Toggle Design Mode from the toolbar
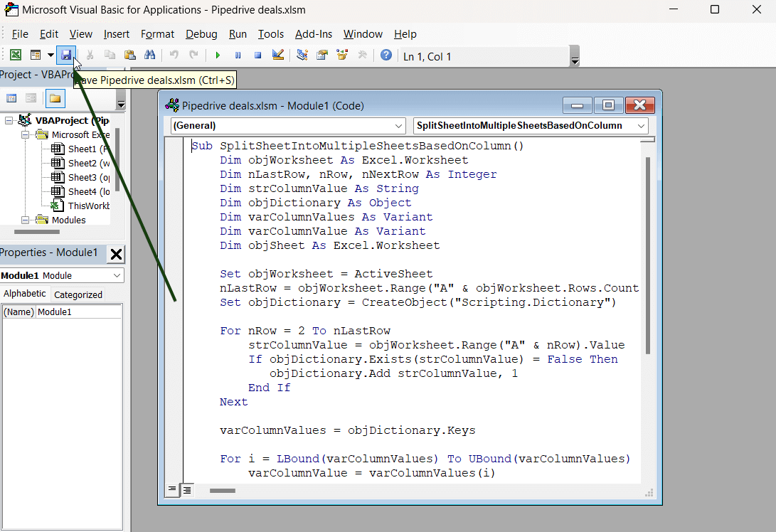This screenshot has height=532, width=776. coord(278,55)
